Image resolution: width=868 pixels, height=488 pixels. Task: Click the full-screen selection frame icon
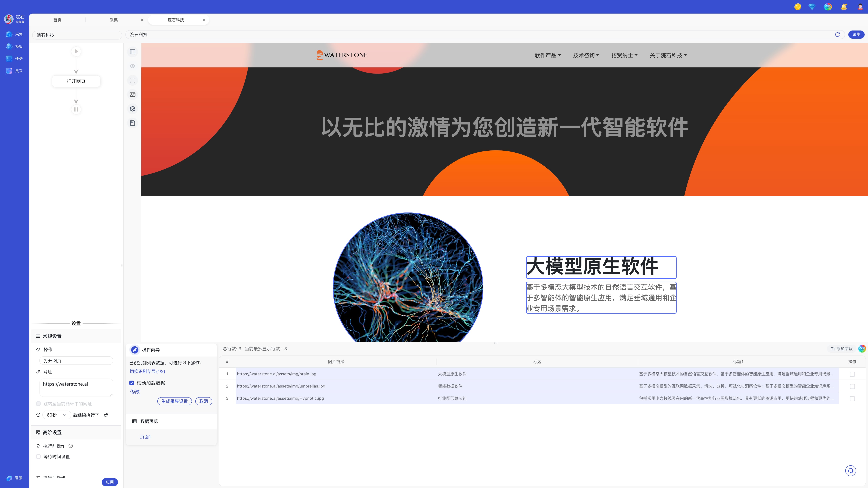pos(132,80)
